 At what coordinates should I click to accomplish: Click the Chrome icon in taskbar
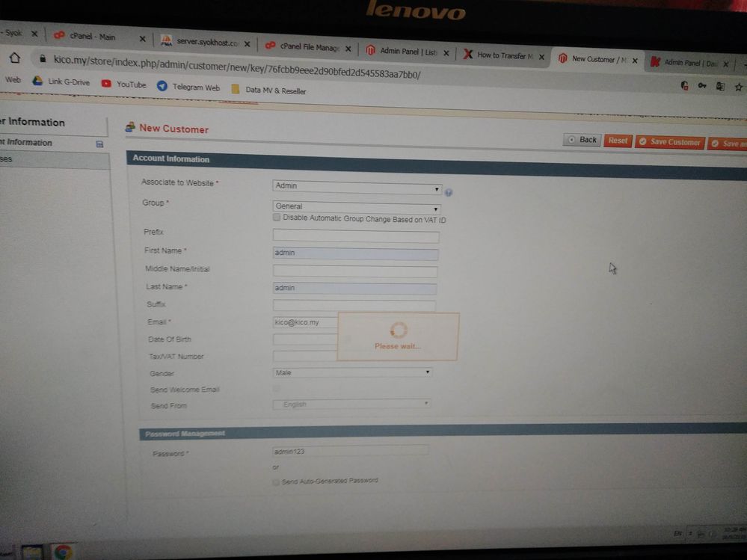tap(63, 553)
